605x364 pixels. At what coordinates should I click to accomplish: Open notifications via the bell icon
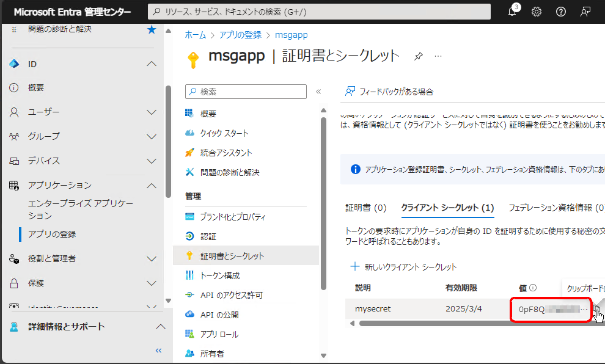coord(512,11)
